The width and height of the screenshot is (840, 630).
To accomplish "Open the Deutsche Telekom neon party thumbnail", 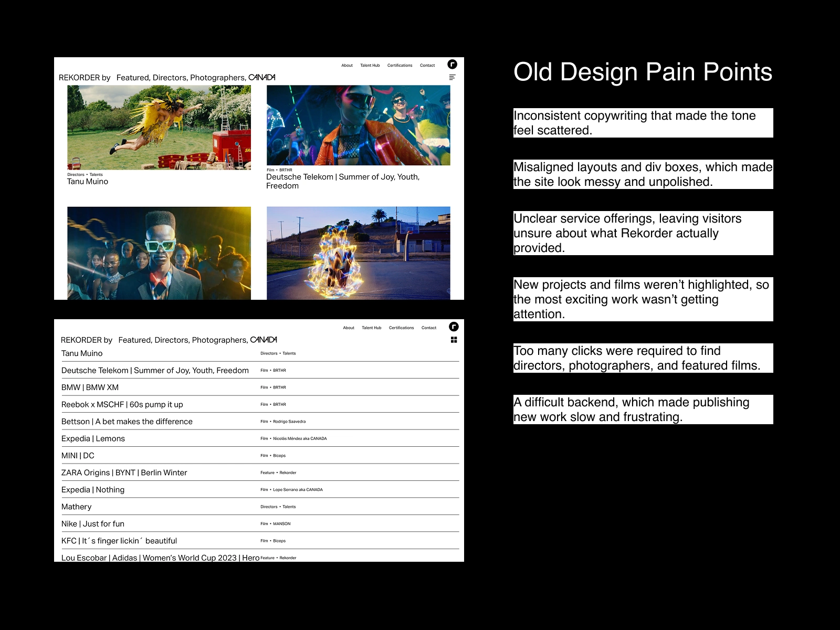I will 359,125.
